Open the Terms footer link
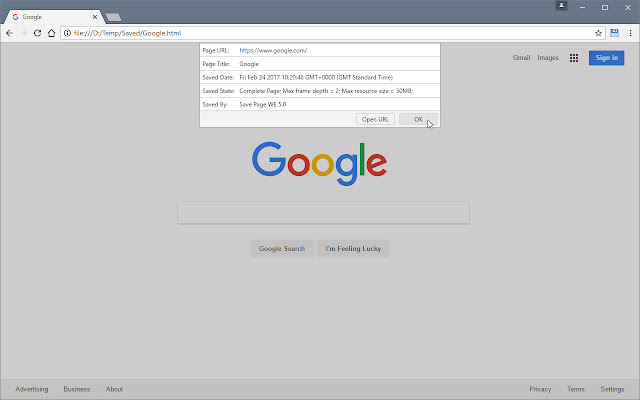 click(576, 389)
